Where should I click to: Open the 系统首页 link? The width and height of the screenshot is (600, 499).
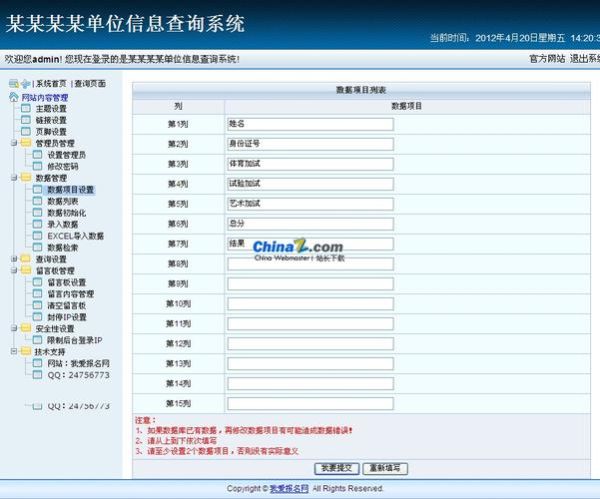coord(51,83)
